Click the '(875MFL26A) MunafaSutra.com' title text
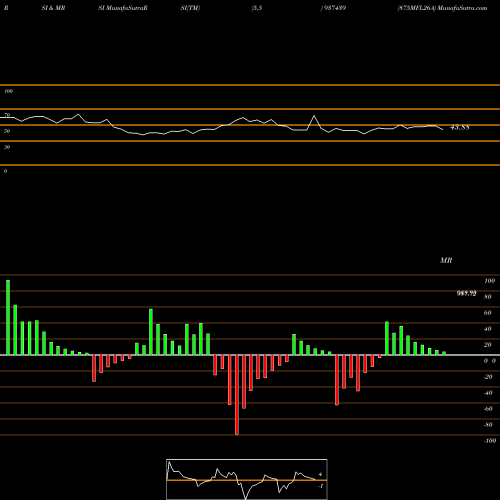 pyautogui.click(x=442, y=8)
